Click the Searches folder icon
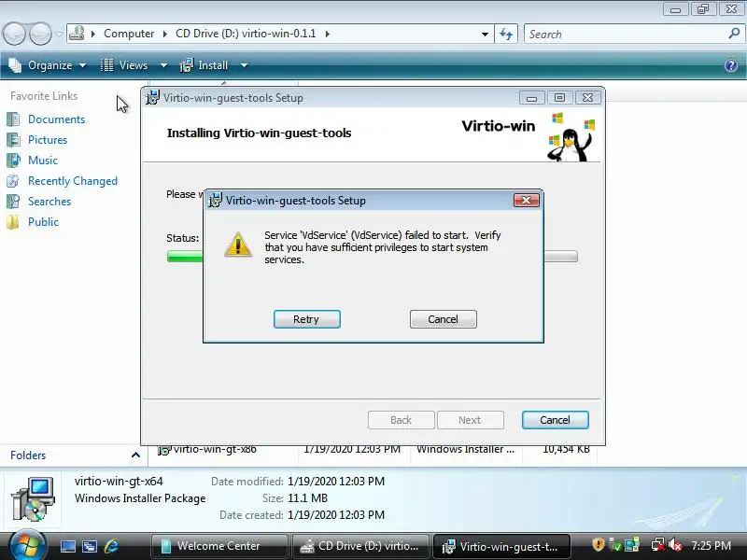Image resolution: width=747 pixels, height=560 pixels. (x=13, y=202)
